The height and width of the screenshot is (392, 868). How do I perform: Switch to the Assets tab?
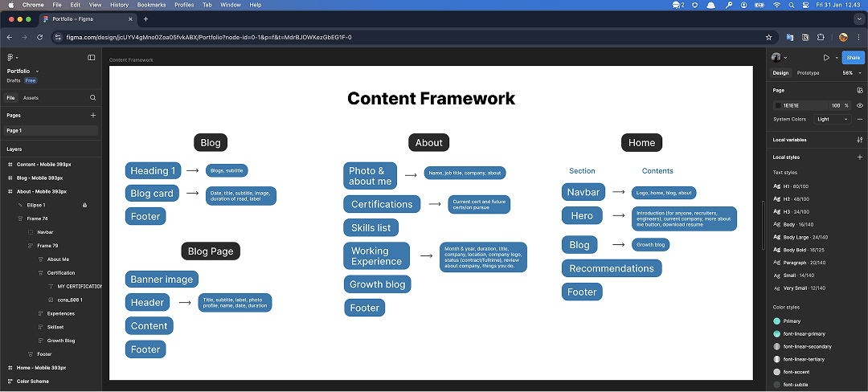pos(31,98)
